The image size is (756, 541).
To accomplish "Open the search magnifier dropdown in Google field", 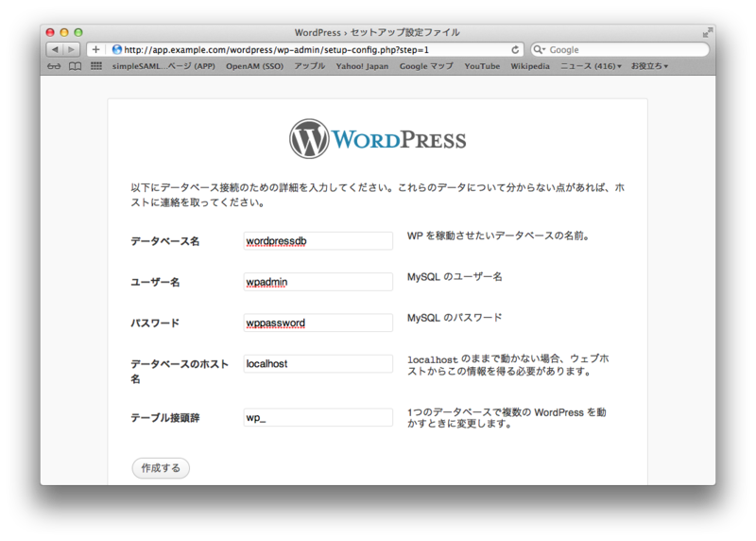I will pos(539,50).
